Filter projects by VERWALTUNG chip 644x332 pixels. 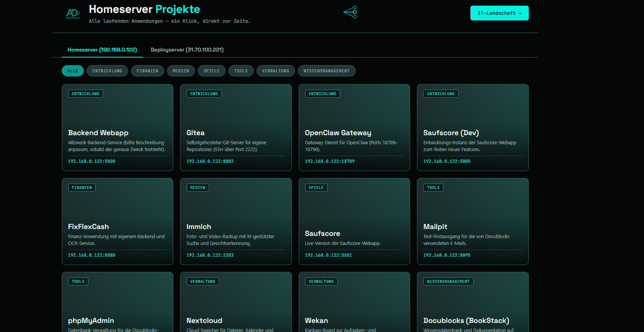276,71
